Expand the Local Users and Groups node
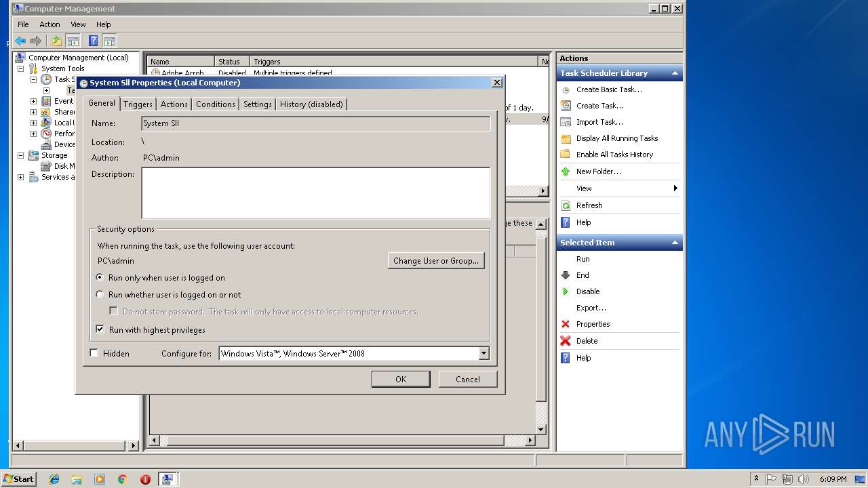Screen dimensions: 868x488 point(33,123)
